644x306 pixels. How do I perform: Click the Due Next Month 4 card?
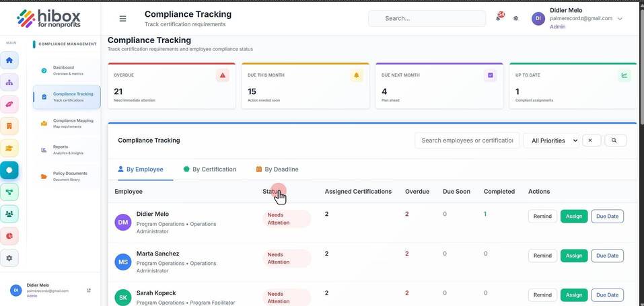pos(439,86)
